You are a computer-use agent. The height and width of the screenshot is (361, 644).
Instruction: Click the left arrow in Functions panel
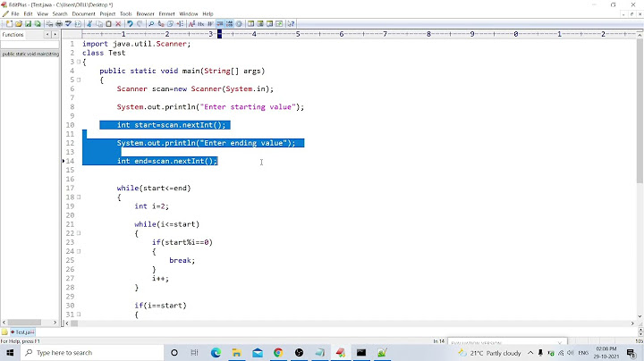tap(47, 35)
